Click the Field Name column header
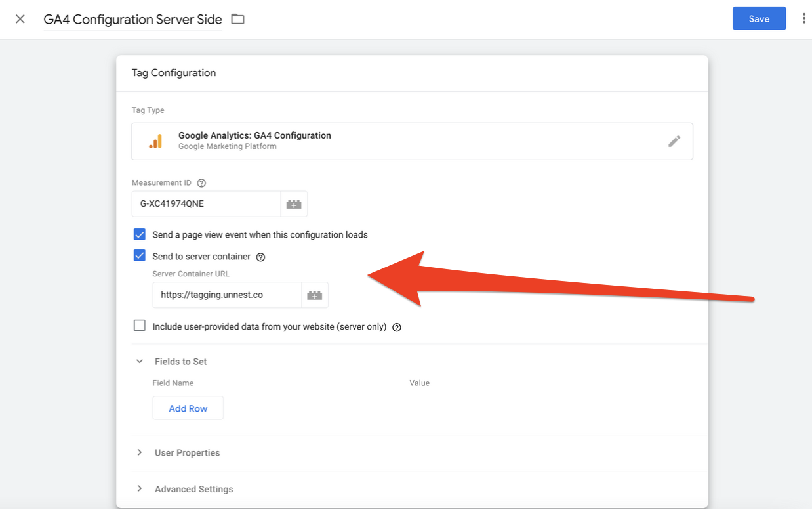Viewport: 812px width, 512px height. [x=173, y=383]
